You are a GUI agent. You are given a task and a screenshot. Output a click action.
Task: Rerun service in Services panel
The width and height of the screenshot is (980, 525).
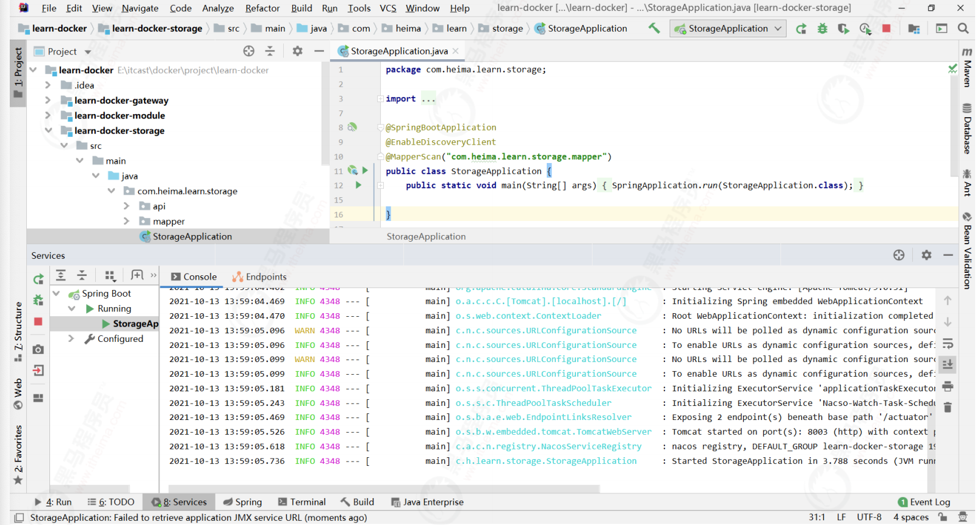[x=38, y=280]
